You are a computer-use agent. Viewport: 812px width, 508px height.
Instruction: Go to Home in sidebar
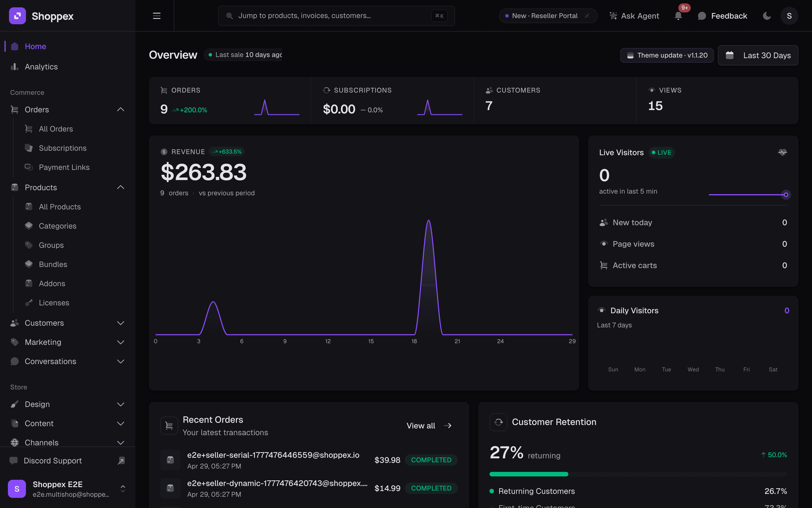coord(68,46)
